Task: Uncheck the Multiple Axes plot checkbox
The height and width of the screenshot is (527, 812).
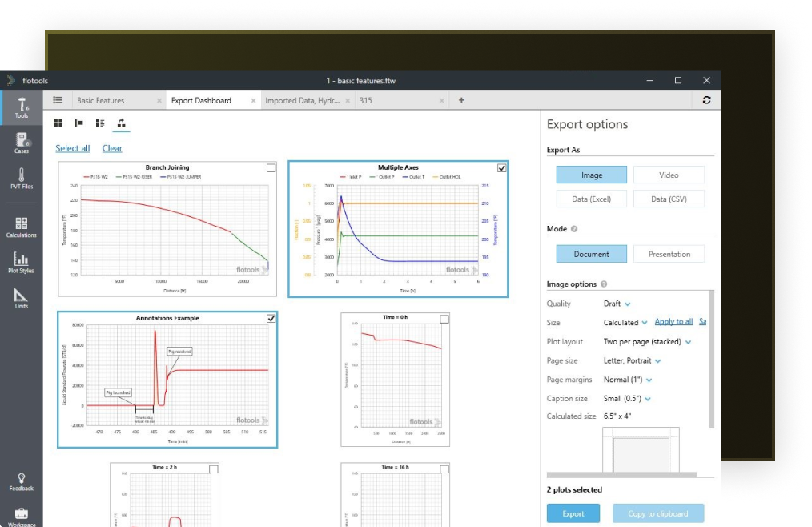Action: (x=501, y=168)
